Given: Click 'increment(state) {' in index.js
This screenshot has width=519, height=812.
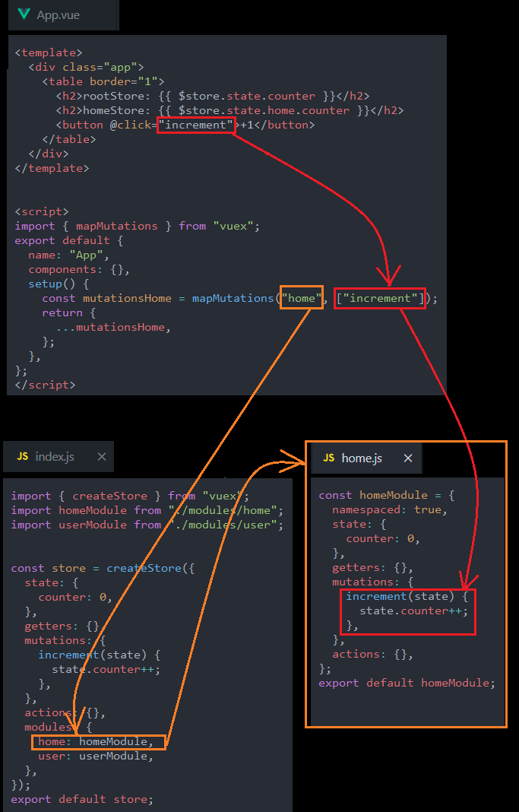Looking at the screenshot, I should (x=100, y=655).
